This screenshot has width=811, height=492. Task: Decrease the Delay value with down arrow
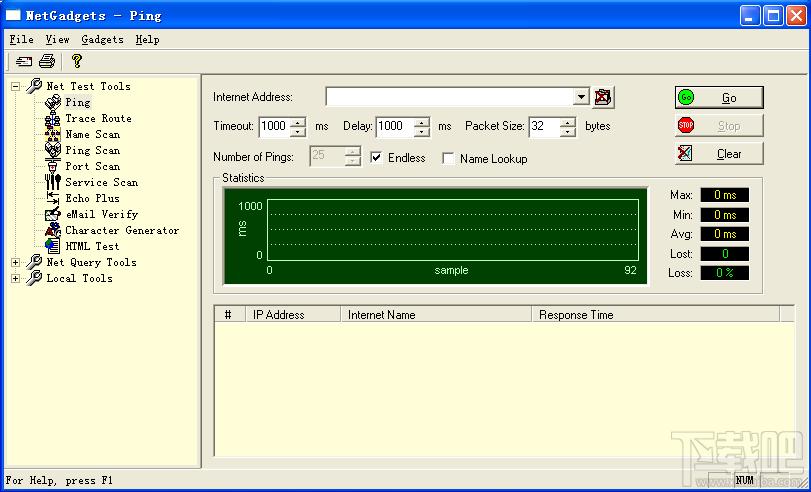422,131
